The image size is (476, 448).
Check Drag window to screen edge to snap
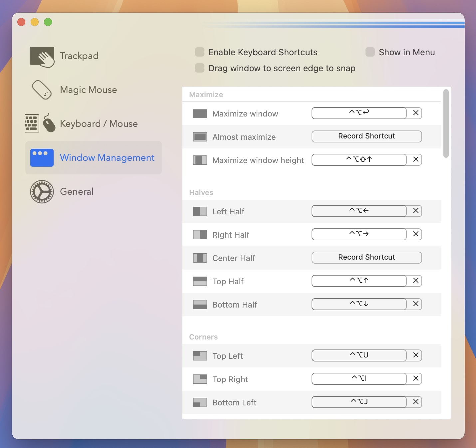coord(199,68)
